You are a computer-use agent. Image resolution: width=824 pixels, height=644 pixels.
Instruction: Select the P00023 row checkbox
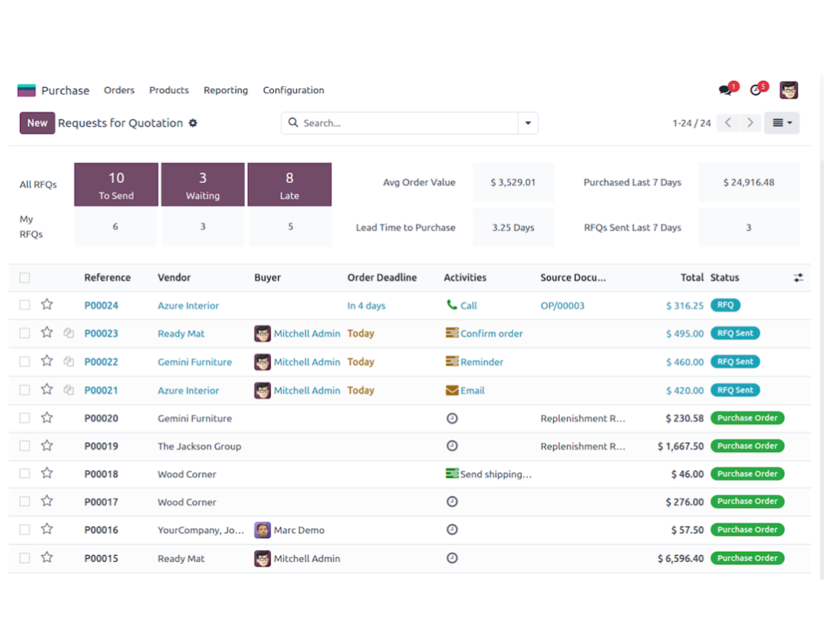pyautogui.click(x=25, y=333)
